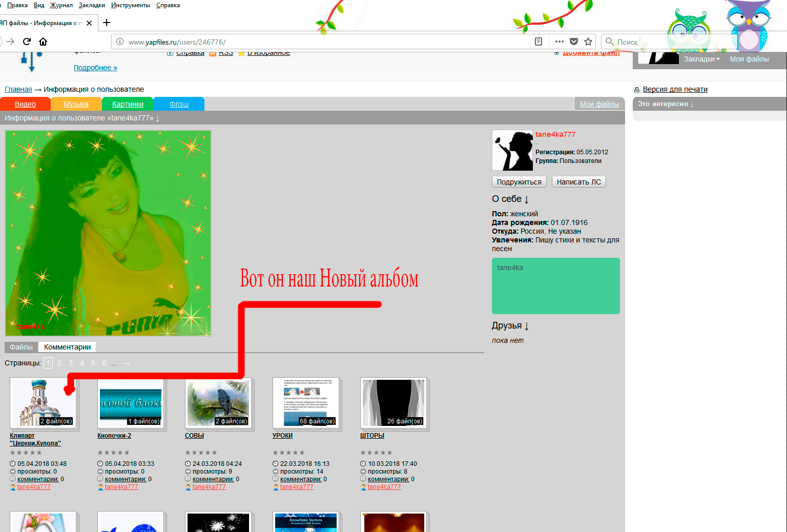Click the Pocket save icon
The height and width of the screenshot is (532, 787).
tap(574, 42)
